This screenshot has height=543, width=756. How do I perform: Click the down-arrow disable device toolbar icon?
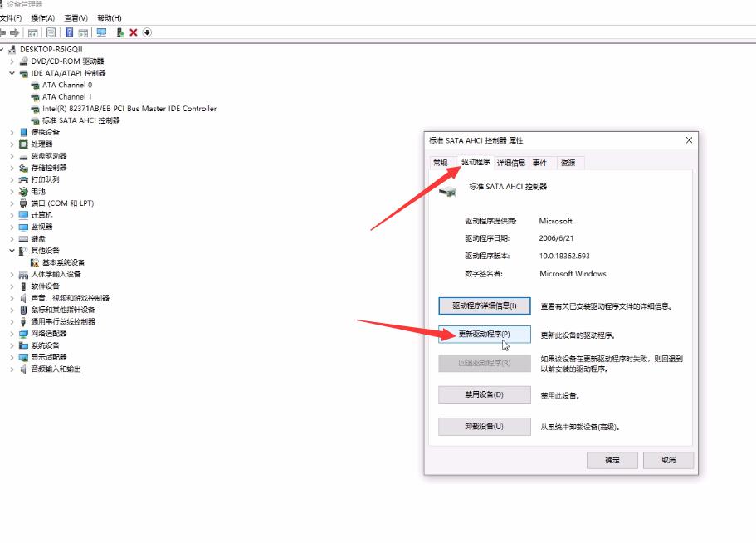(147, 32)
